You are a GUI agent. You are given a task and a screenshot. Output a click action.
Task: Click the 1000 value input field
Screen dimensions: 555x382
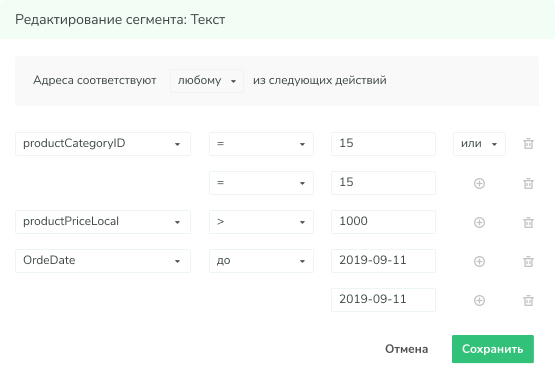[x=383, y=222]
